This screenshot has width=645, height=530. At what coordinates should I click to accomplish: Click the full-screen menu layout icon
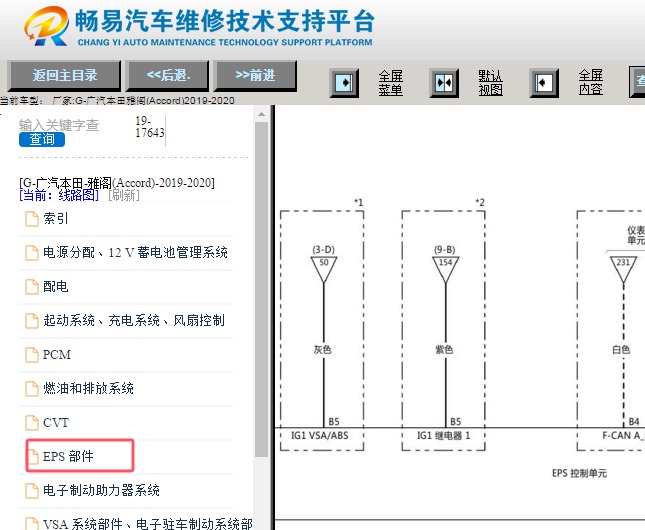pos(344,83)
